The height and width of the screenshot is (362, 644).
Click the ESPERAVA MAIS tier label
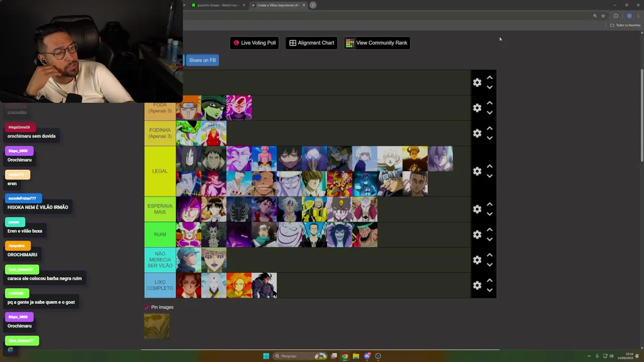(160, 209)
